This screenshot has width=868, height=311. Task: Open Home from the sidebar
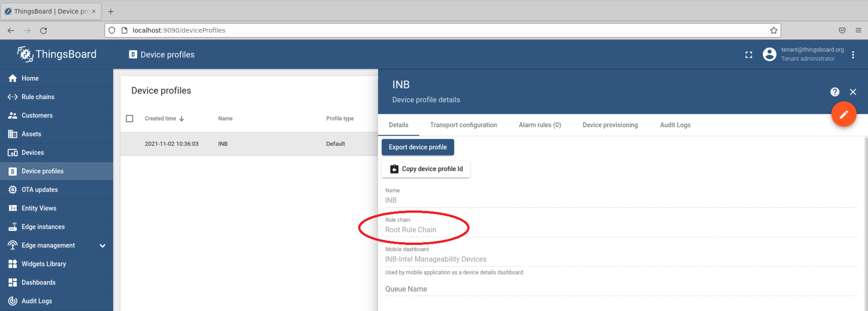pyautogui.click(x=56, y=78)
